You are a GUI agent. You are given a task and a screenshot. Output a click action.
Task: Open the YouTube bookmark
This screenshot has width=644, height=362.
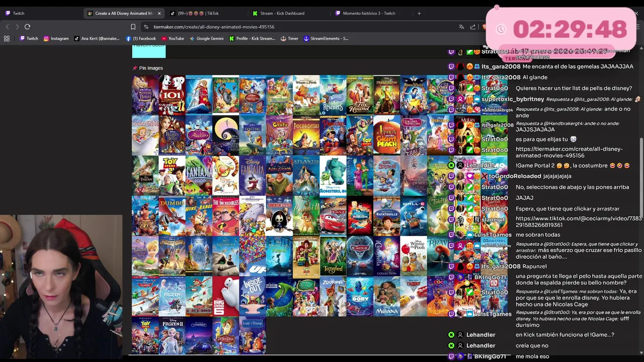point(173,38)
